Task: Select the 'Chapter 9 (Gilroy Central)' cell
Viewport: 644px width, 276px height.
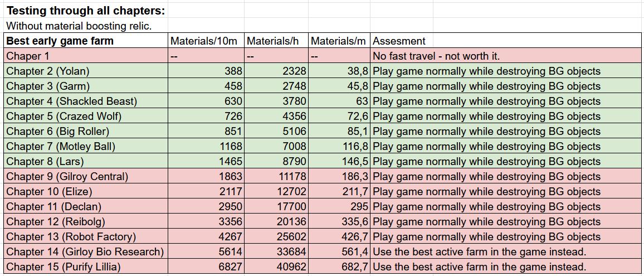Action: pos(67,176)
